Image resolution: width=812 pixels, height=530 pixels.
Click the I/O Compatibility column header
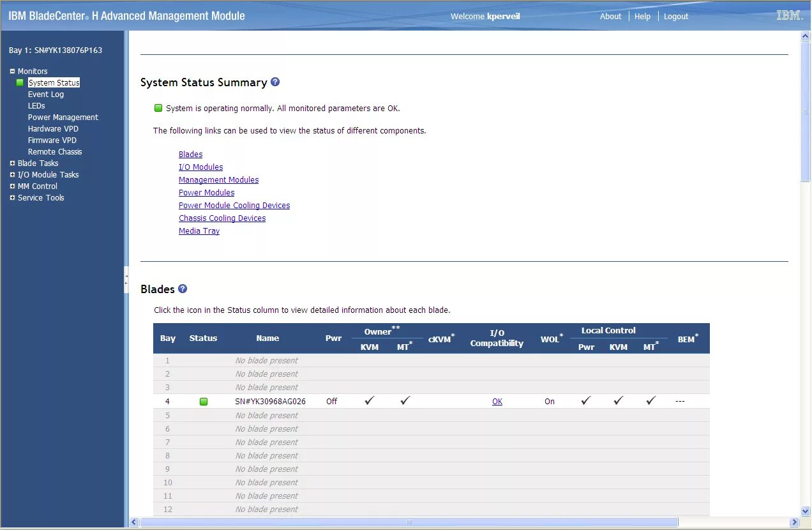pos(497,338)
